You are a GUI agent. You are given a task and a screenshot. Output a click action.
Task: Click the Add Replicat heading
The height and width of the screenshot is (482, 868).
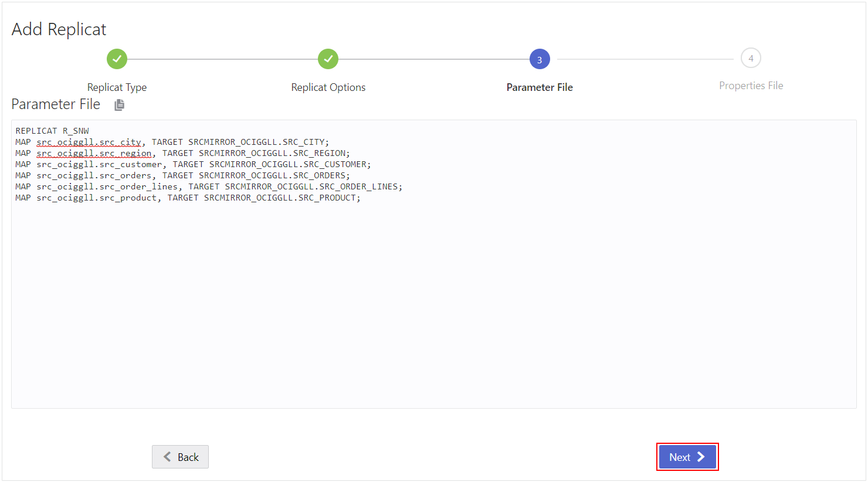(x=59, y=28)
